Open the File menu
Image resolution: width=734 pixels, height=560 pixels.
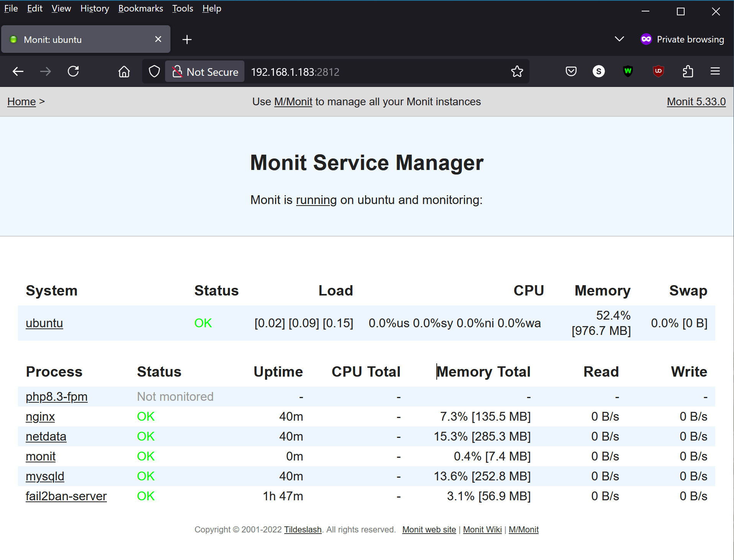[11, 8]
